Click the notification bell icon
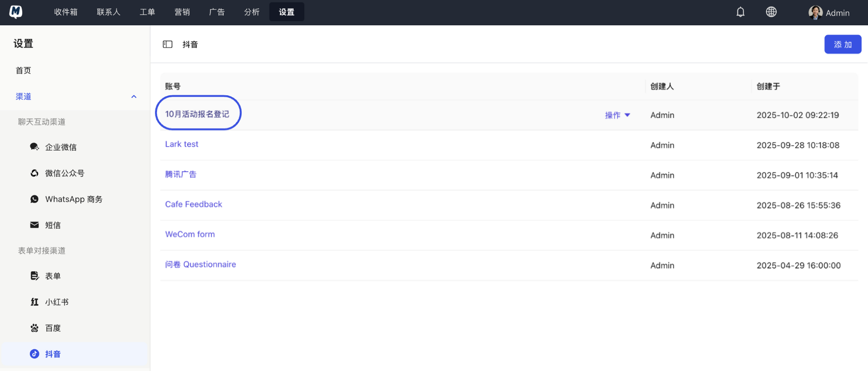 pyautogui.click(x=740, y=12)
